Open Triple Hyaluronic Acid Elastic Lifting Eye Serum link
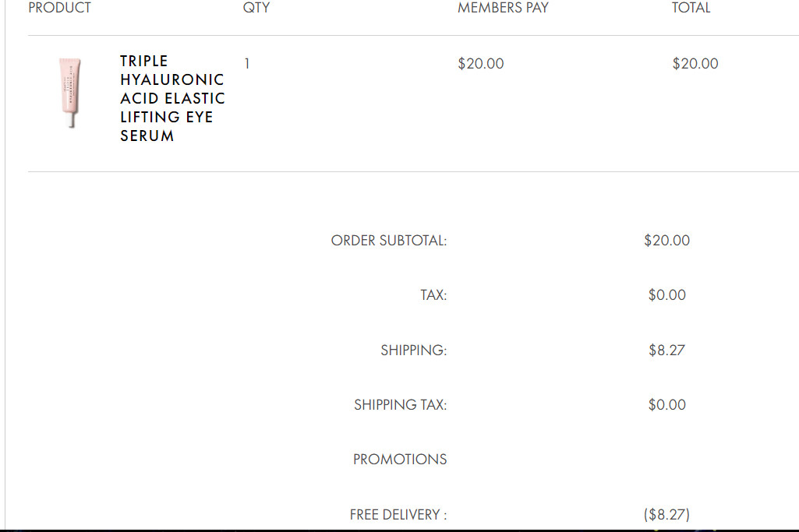This screenshot has height=532, width=799. pyautogui.click(x=172, y=98)
